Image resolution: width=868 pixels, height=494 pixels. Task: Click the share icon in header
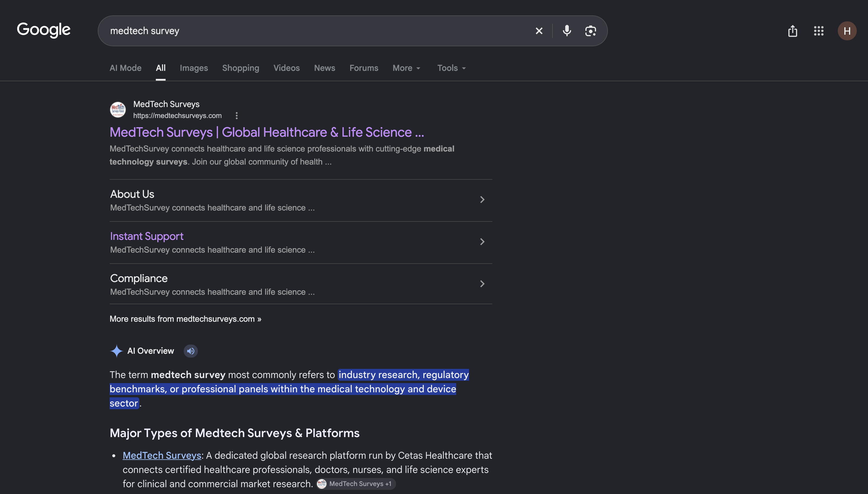[792, 31]
